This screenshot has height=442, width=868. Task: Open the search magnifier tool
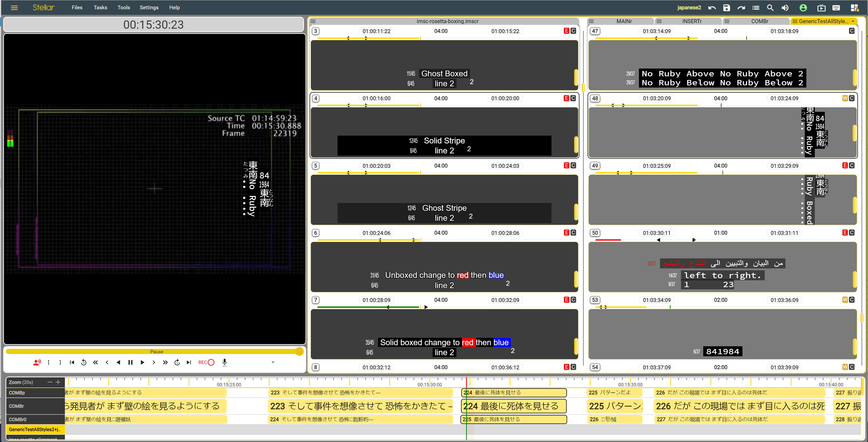tap(770, 8)
